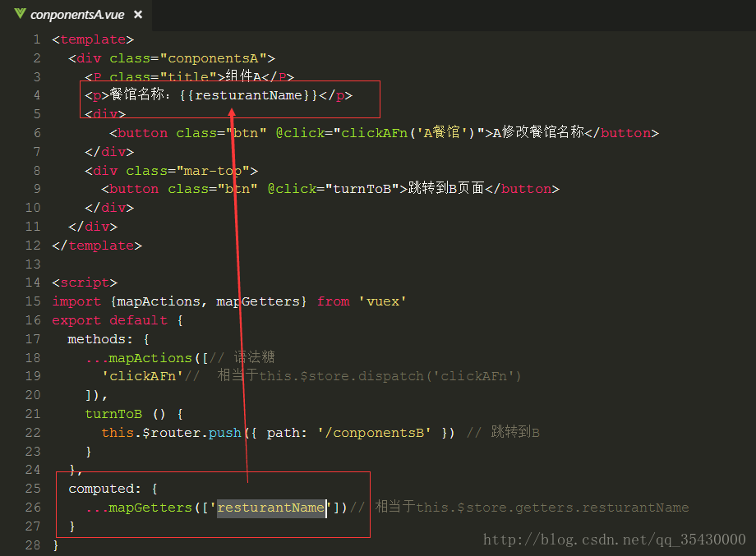The height and width of the screenshot is (556, 756).
Task: Click the button text A修改餐馆名称
Action: click(x=538, y=132)
